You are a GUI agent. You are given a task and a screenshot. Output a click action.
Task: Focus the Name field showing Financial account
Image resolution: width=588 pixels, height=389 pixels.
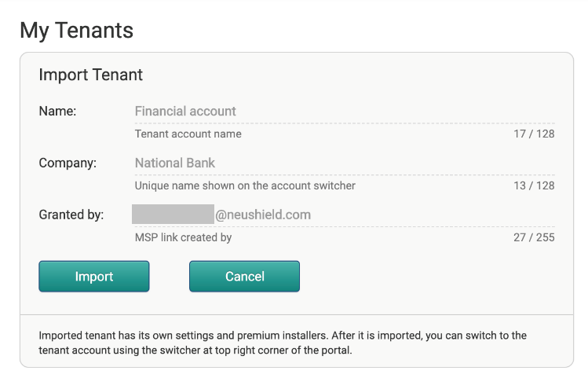[x=345, y=111]
